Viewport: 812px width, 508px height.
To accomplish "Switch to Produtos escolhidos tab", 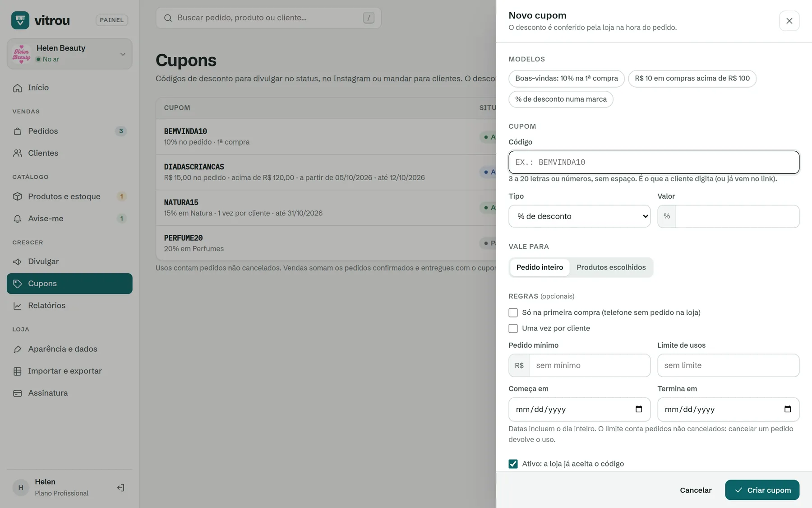I will click(x=611, y=267).
